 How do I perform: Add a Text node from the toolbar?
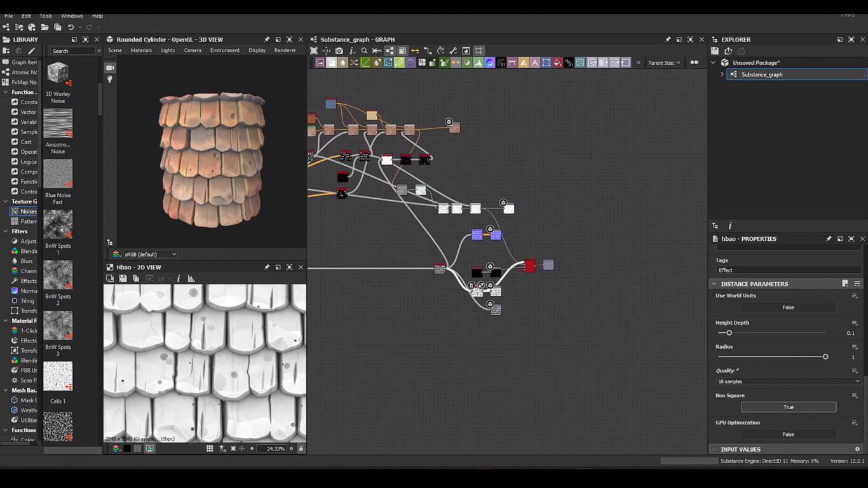point(534,63)
